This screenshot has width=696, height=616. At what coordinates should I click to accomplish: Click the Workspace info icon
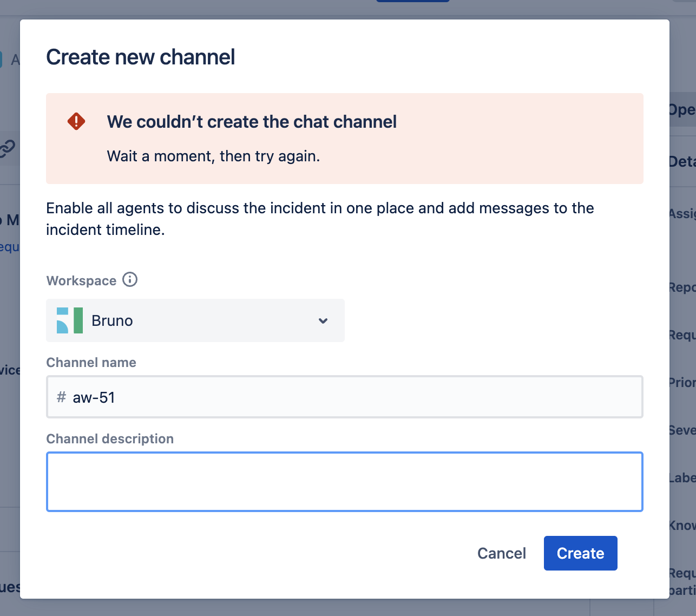pyautogui.click(x=130, y=280)
